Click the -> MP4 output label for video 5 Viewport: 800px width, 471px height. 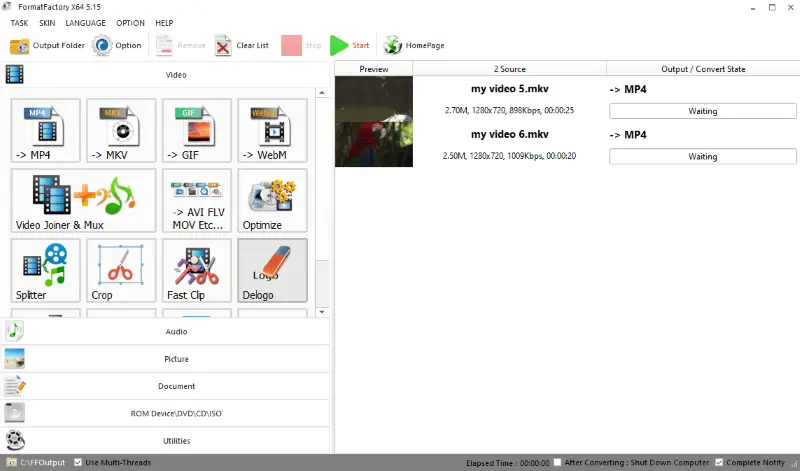click(628, 89)
